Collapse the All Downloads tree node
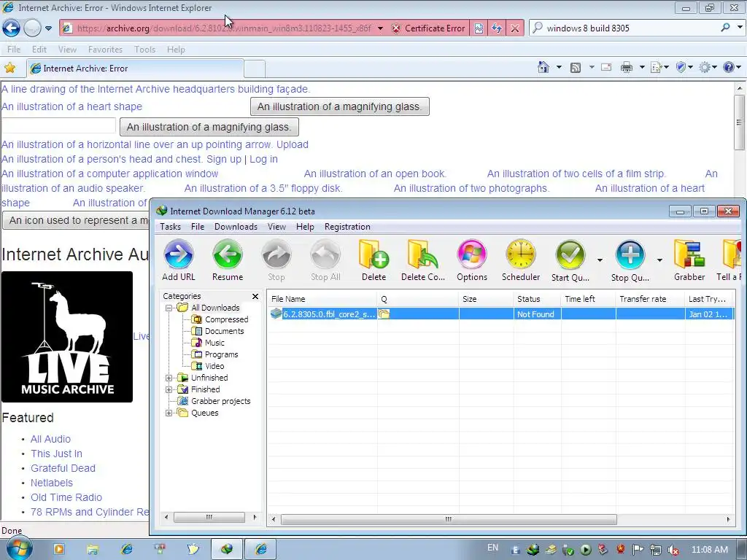Screen dimensions: 747x560 click(x=169, y=308)
